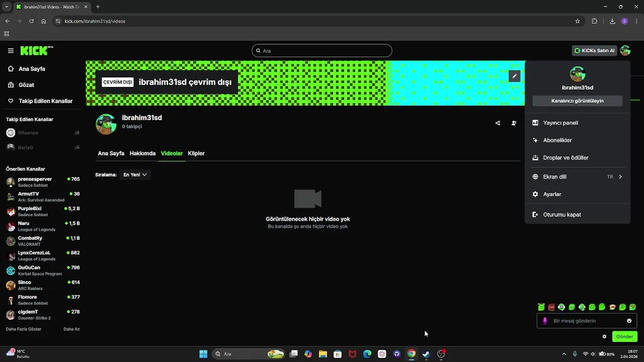Select the heart-eyes emote at row end
Screen dimensions: 644x362
pyautogui.click(x=632, y=307)
